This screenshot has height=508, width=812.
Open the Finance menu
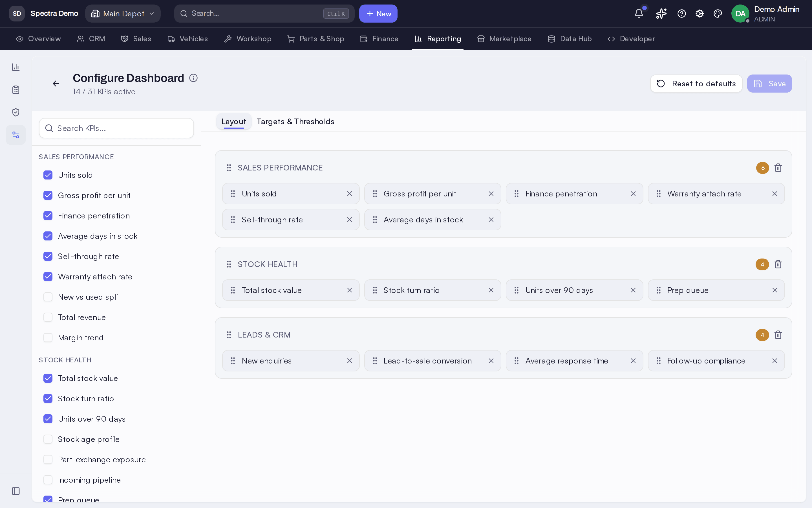click(x=379, y=39)
